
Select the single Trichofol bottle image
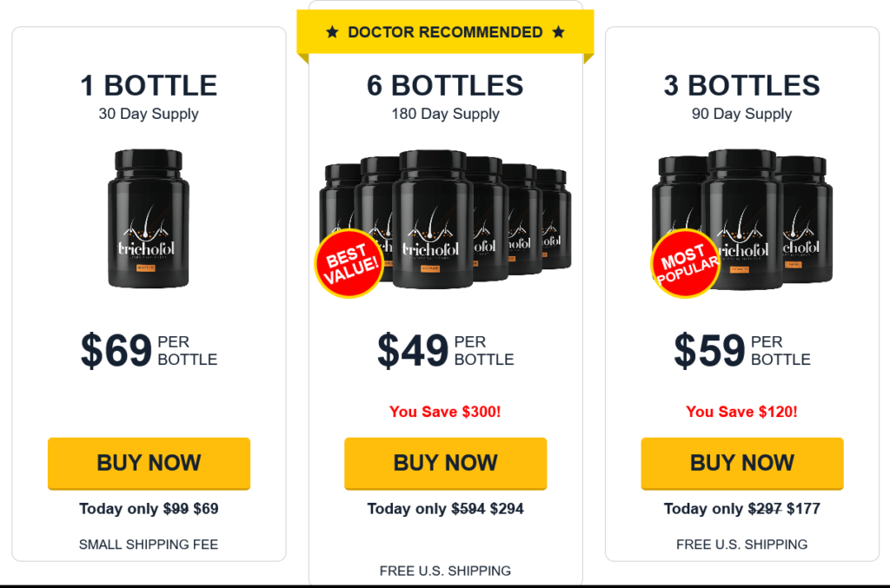click(x=149, y=219)
